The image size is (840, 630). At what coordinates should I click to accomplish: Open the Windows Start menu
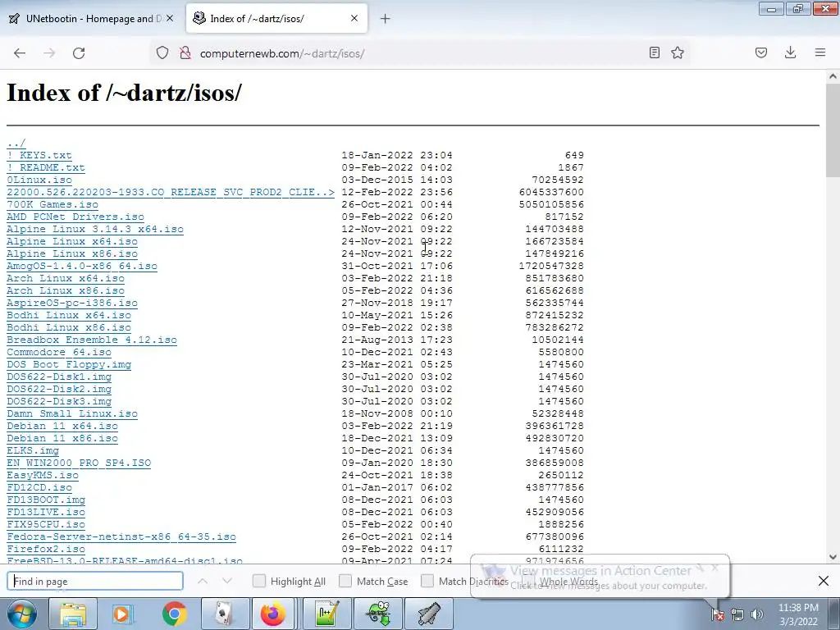coord(22,614)
